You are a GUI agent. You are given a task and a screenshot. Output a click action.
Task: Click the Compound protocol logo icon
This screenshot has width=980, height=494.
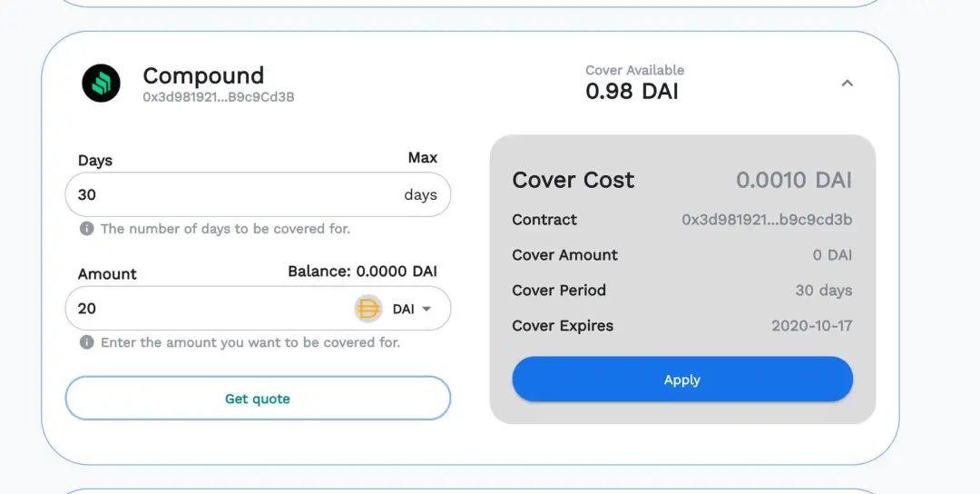[101, 84]
